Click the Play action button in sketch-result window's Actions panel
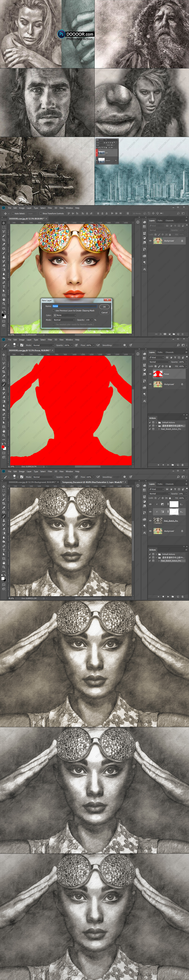 168,596
